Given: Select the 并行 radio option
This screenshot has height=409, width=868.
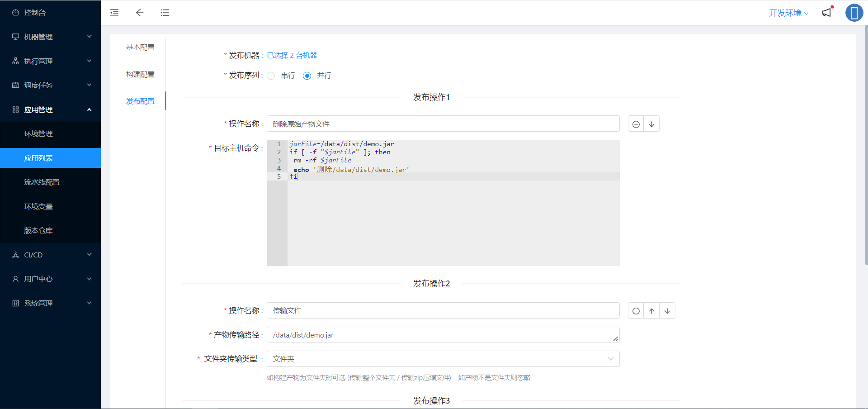Looking at the screenshot, I should point(307,76).
